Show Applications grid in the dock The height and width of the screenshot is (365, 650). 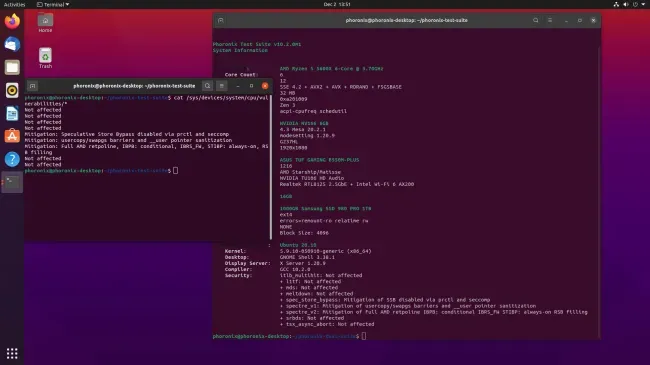point(12,353)
